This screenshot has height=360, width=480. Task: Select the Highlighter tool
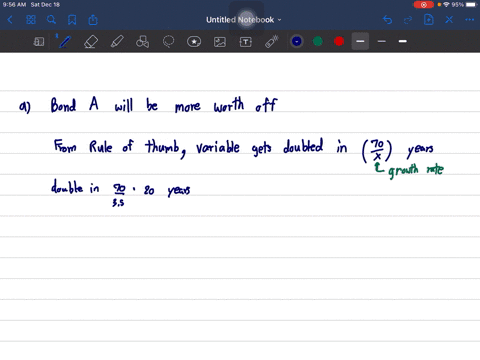click(117, 42)
